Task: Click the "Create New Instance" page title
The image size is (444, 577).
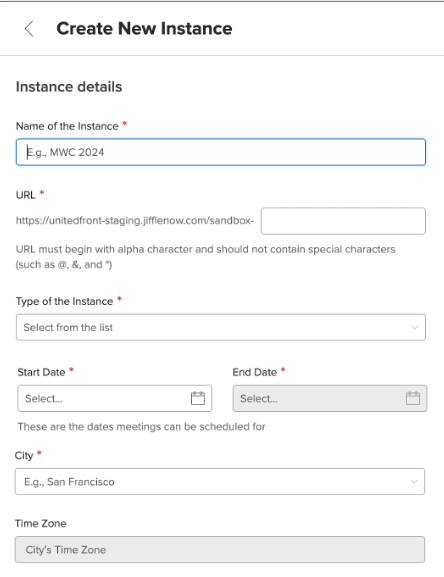Action: click(144, 29)
